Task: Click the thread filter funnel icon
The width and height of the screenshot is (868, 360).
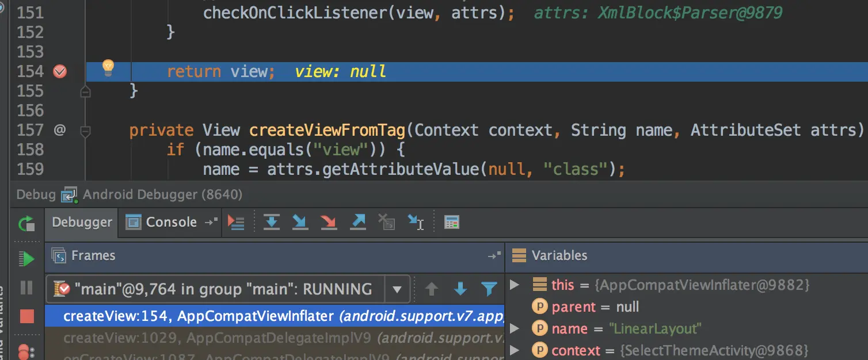Action: 489,289
